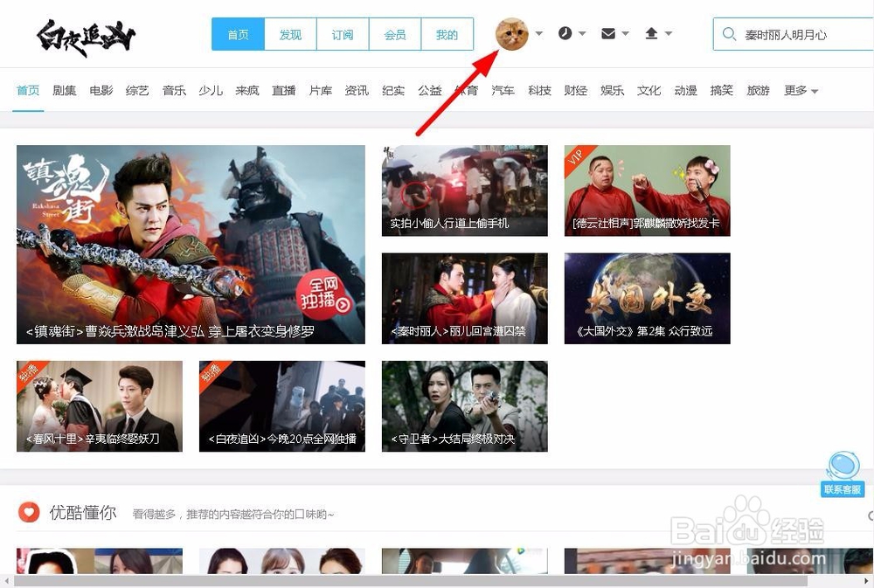Go to the 科技 category
Image resolution: width=874 pixels, height=588 pixels.
[x=539, y=90]
